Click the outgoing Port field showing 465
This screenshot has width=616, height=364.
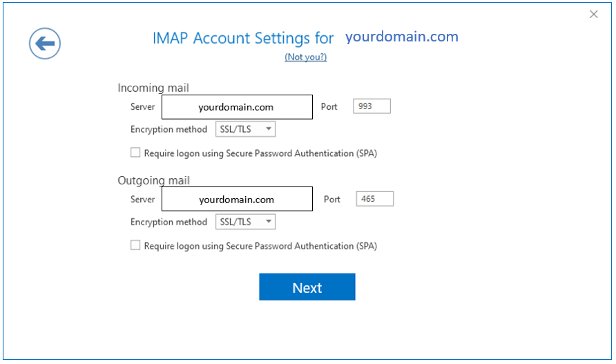click(375, 199)
